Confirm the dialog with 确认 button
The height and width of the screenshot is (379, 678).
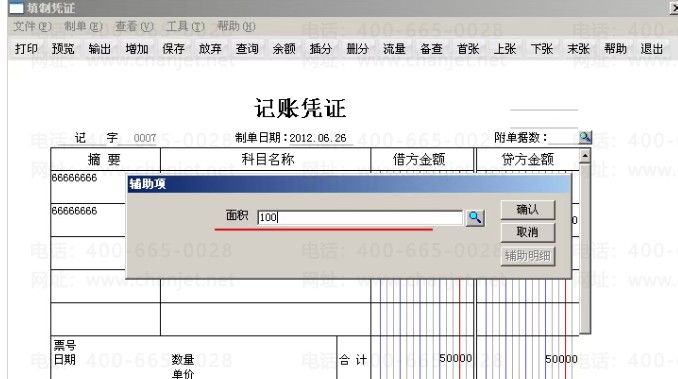pos(528,210)
